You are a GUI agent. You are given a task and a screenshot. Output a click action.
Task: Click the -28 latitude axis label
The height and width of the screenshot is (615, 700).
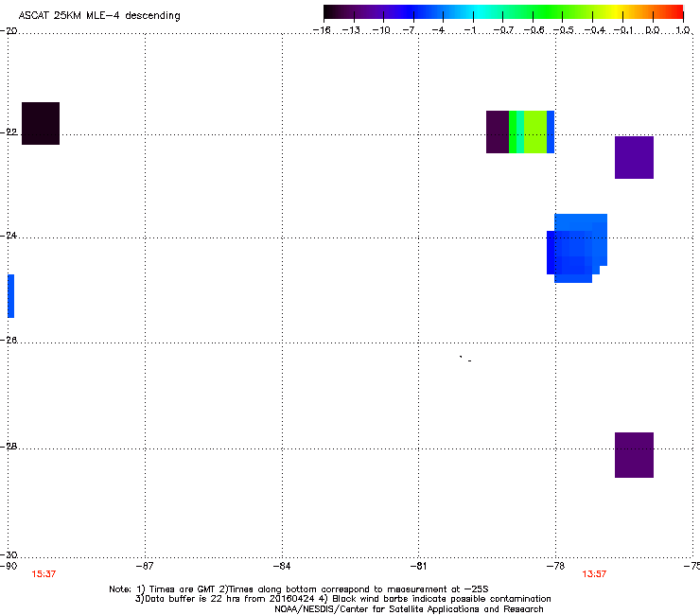pos(9,447)
